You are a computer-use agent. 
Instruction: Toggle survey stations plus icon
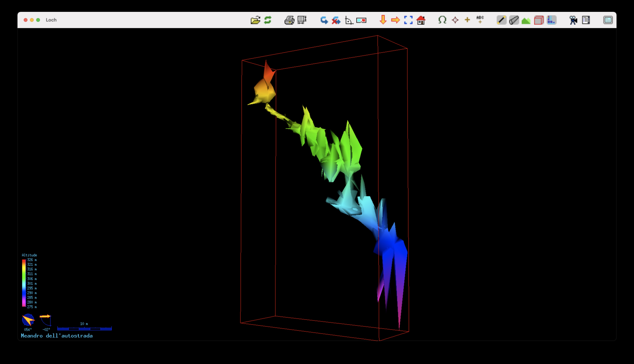tap(467, 20)
